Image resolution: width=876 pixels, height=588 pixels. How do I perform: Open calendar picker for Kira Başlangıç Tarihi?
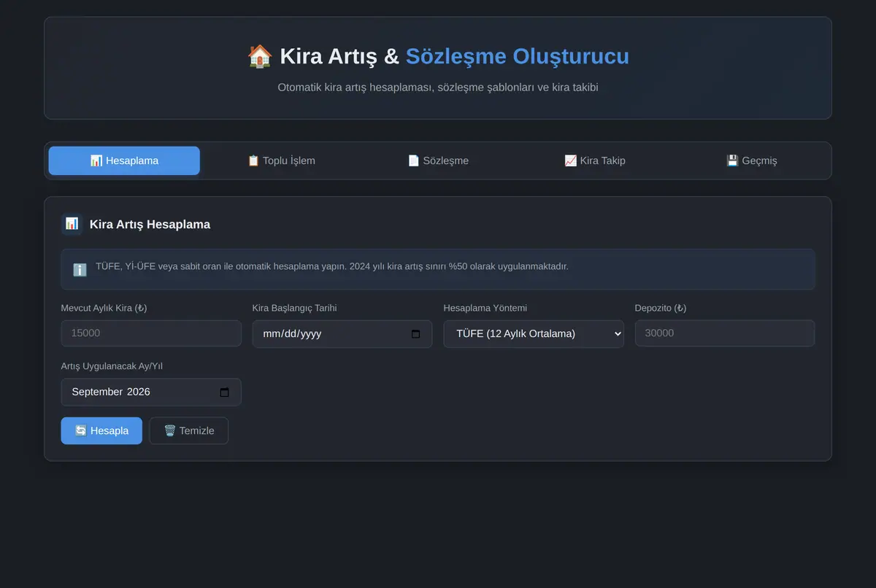(416, 333)
